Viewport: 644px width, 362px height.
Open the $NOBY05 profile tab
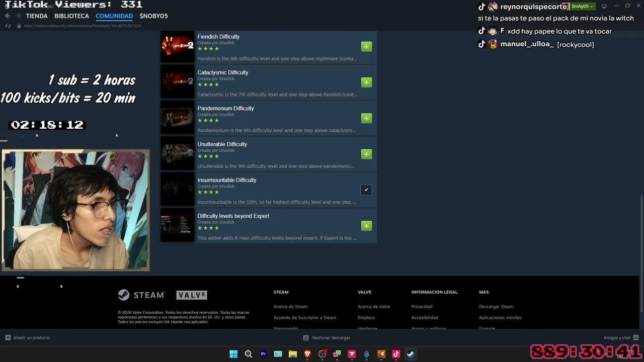tap(153, 16)
